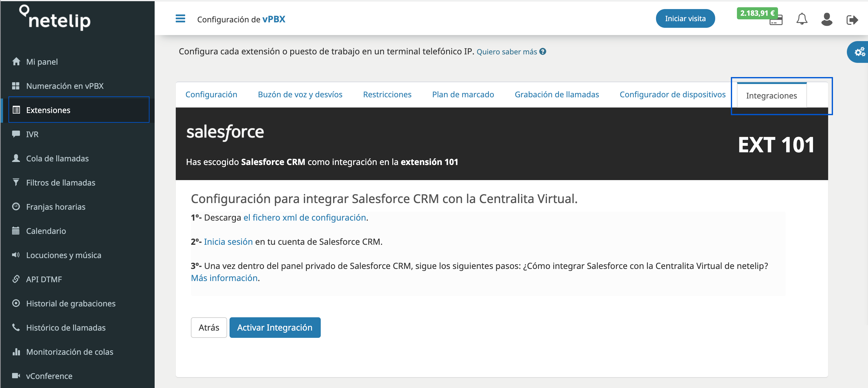
Task: Go to Monitorización de colas
Action: 70,352
